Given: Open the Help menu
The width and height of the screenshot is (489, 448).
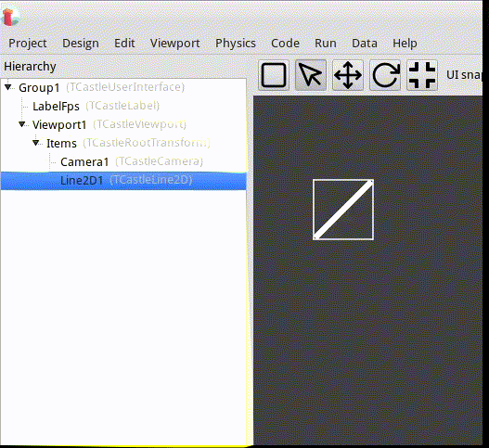Looking at the screenshot, I should pos(405,43).
